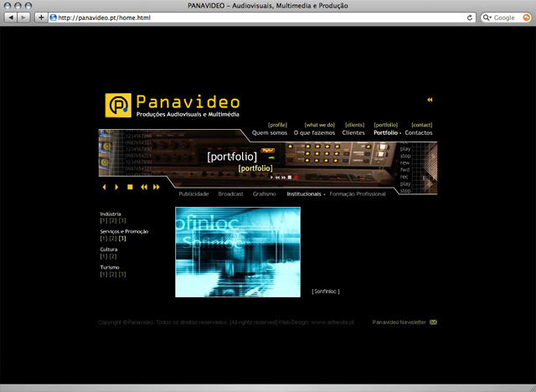Open Indústria video [3]
The image size is (536, 392).
click(122, 221)
